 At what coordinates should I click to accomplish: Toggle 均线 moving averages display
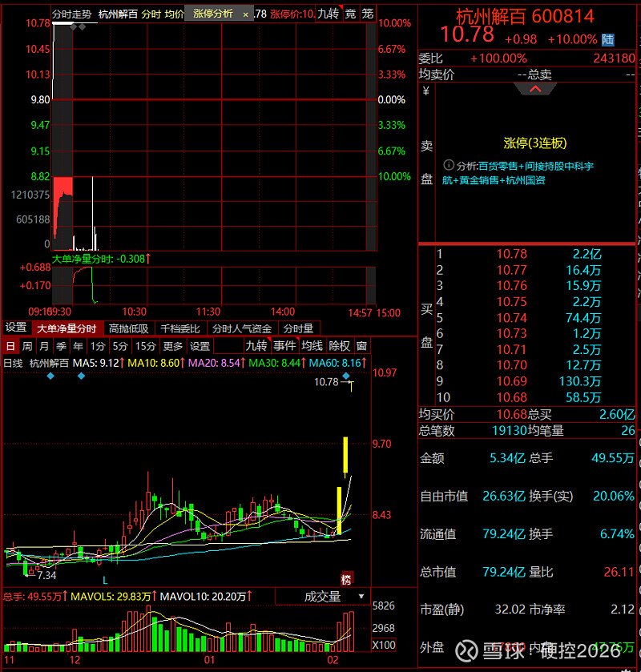[x=312, y=346]
